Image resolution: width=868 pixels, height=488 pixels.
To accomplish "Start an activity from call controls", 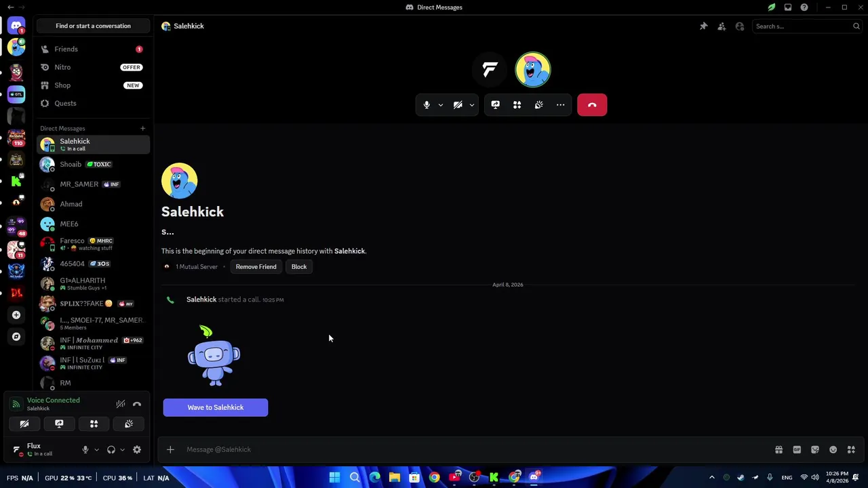I will 517,105.
